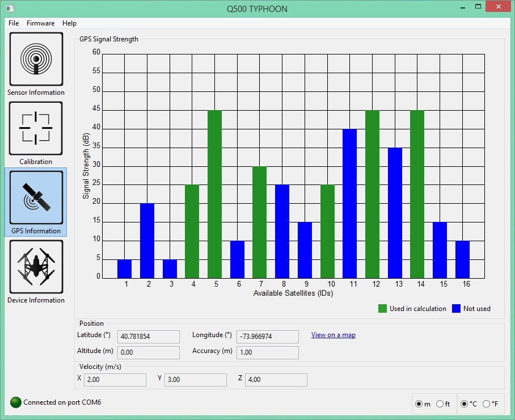Viewport: 515px width, 420px height.
Task: Open the Firmware menu
Action: 40,23
